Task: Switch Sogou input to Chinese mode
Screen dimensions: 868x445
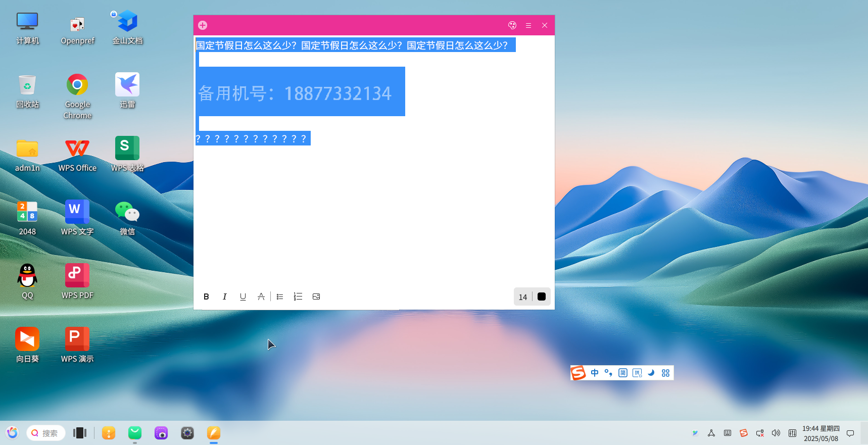Action: [x=595, y=373]
